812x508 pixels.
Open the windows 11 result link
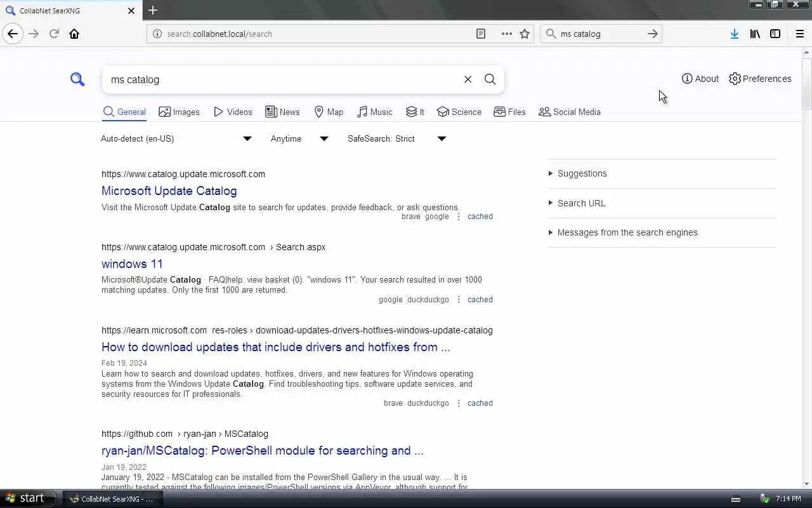pyautogui.click(x=132, y=264)
